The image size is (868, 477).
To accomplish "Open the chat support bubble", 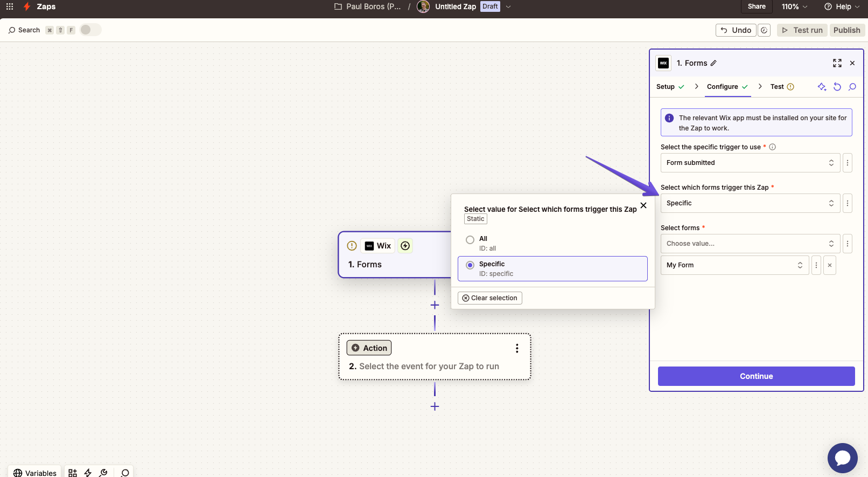I will (843, 458).
